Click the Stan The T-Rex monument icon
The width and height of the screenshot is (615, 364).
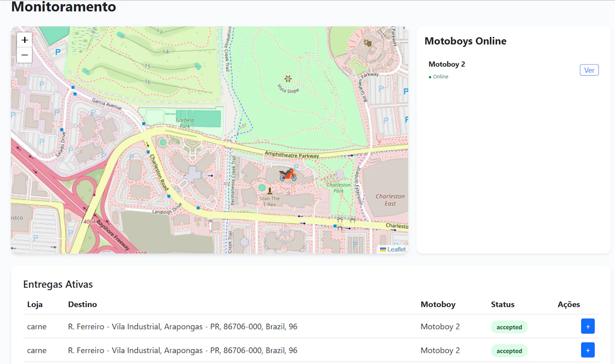coord(270,191)
